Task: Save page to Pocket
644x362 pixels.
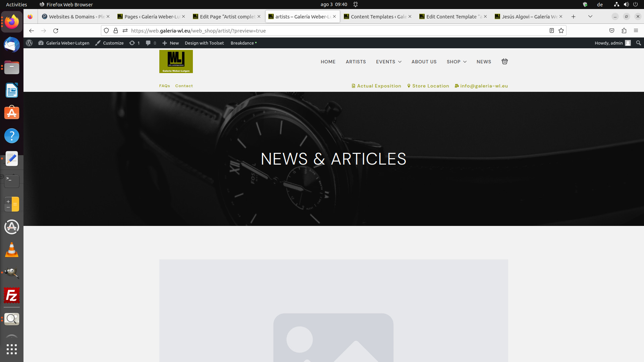Action: [612, 31]
